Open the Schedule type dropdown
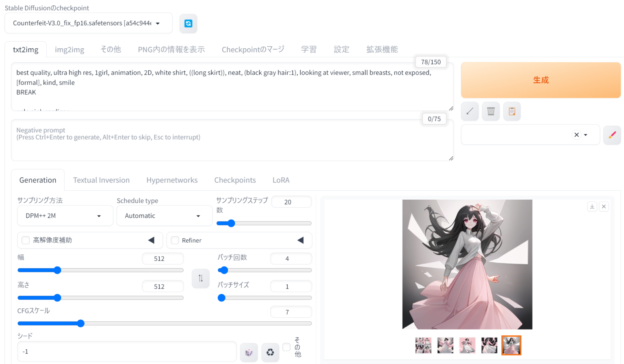 point(164,215)
